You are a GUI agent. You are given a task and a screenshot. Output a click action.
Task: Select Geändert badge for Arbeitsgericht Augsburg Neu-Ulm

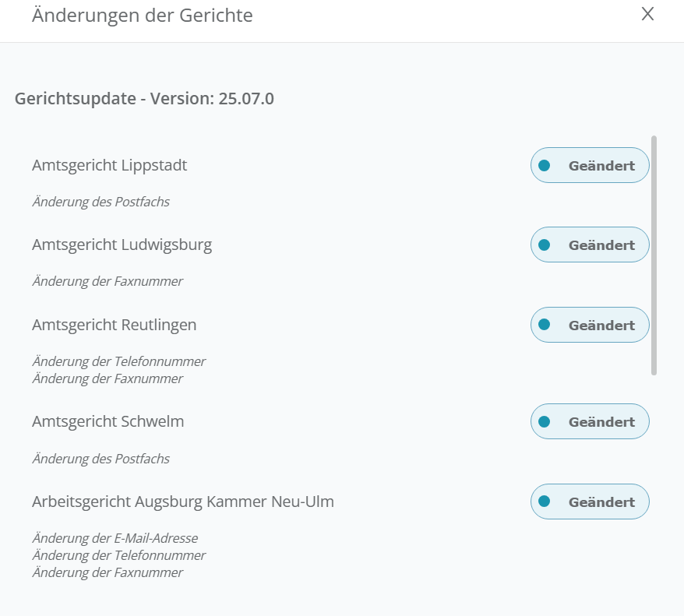point(590,502)
